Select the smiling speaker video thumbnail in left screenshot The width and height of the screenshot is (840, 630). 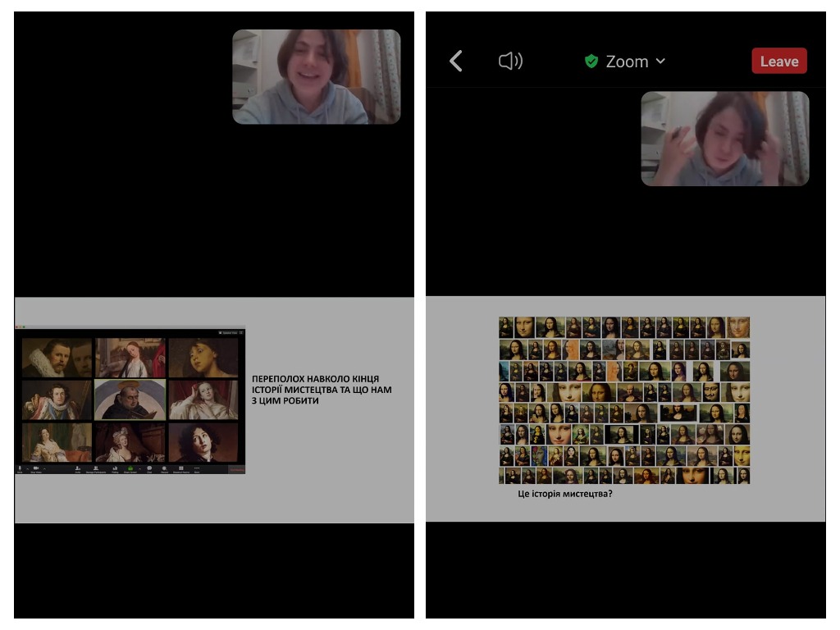pos(316,76)
